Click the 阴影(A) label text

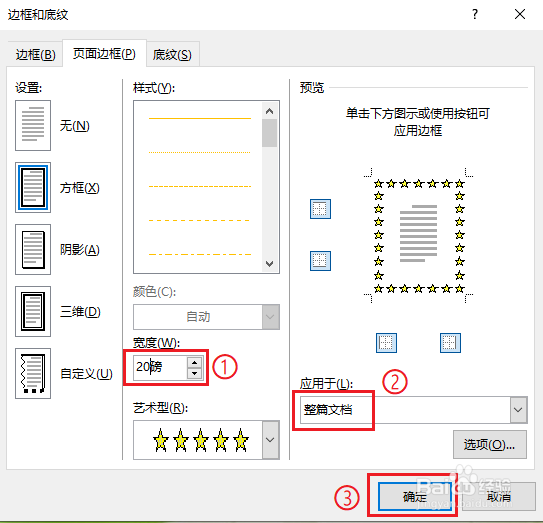click(80, 249)
